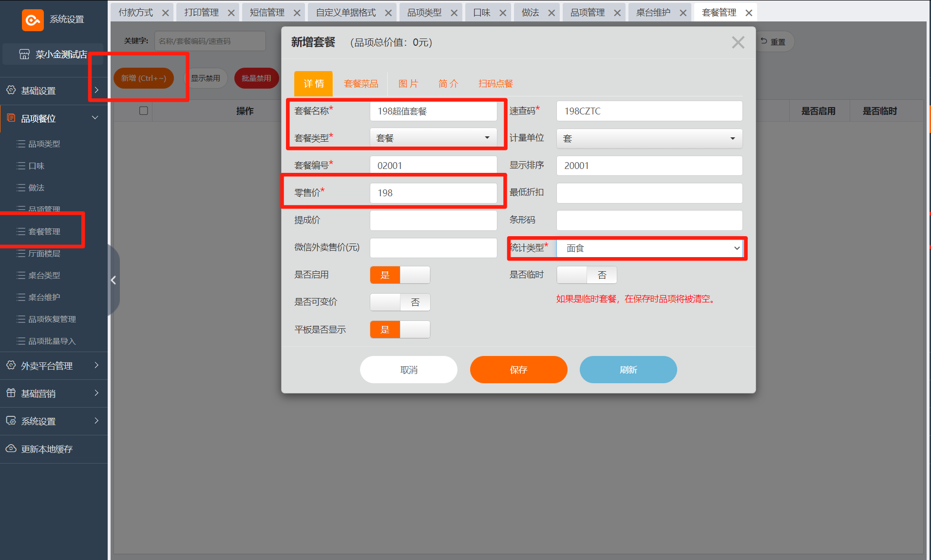Switch to the 图片 tab
The image size is (931, 560).
coord(408,84)
